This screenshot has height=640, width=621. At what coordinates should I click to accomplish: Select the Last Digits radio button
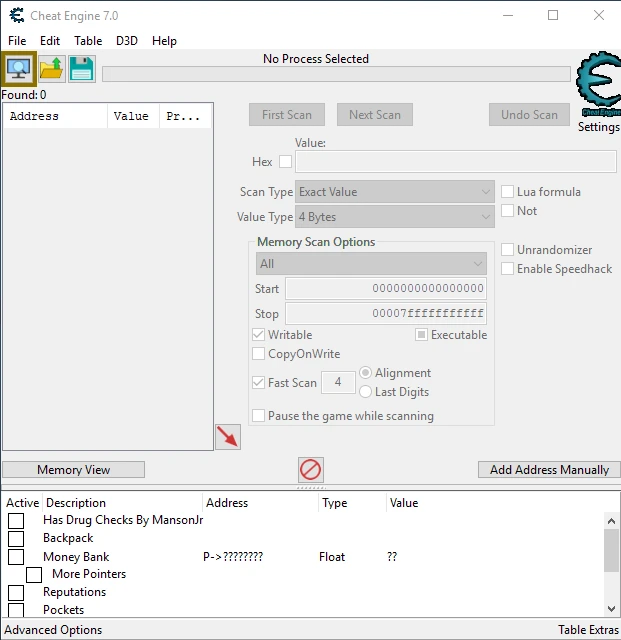[x=365, y=392]
